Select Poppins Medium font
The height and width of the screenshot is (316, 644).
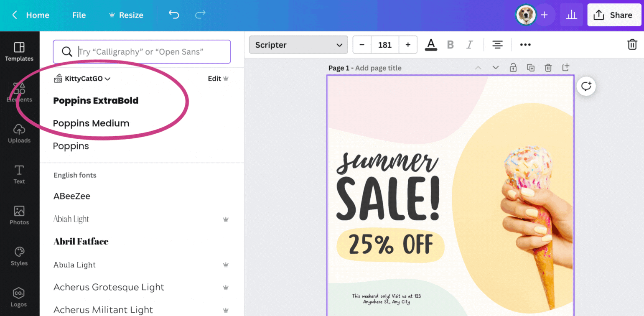click(x=91, y=123)
